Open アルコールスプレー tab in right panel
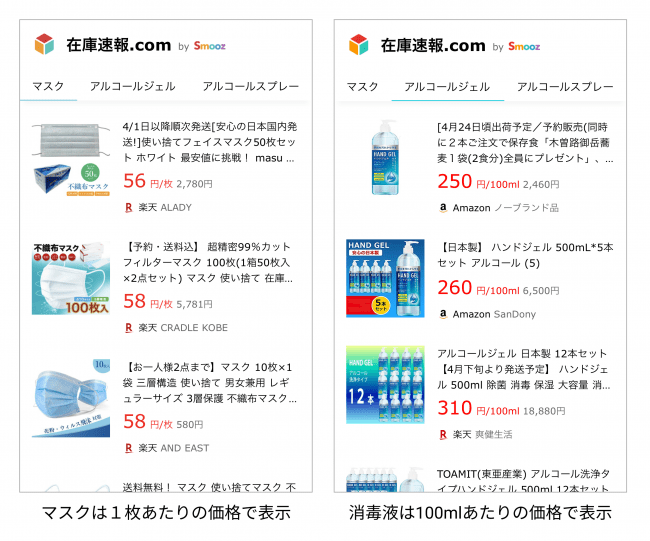This screenshot has width=650, height=541. [565, 87]
